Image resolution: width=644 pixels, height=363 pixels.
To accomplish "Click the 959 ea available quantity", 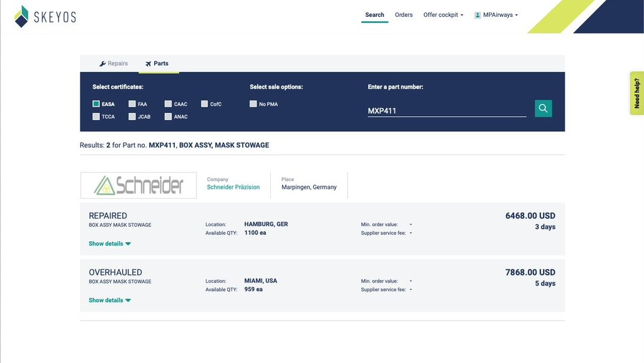I will 253,290.
